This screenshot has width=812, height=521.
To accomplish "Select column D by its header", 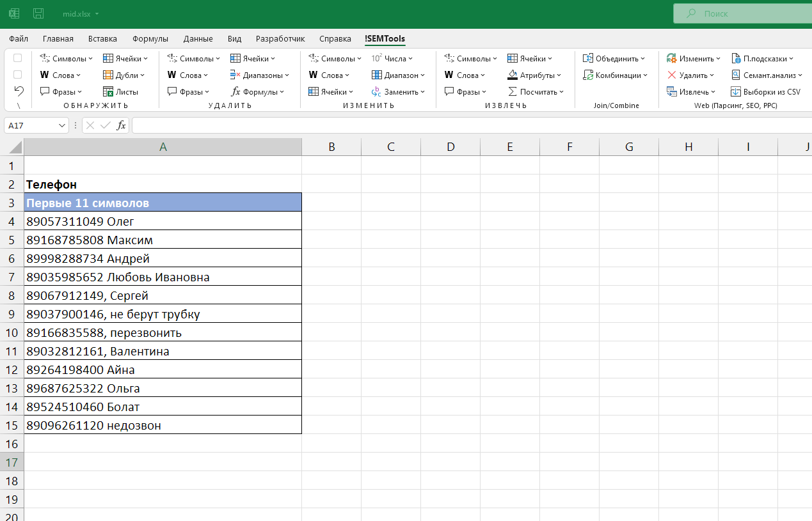I will pos(450,147).
